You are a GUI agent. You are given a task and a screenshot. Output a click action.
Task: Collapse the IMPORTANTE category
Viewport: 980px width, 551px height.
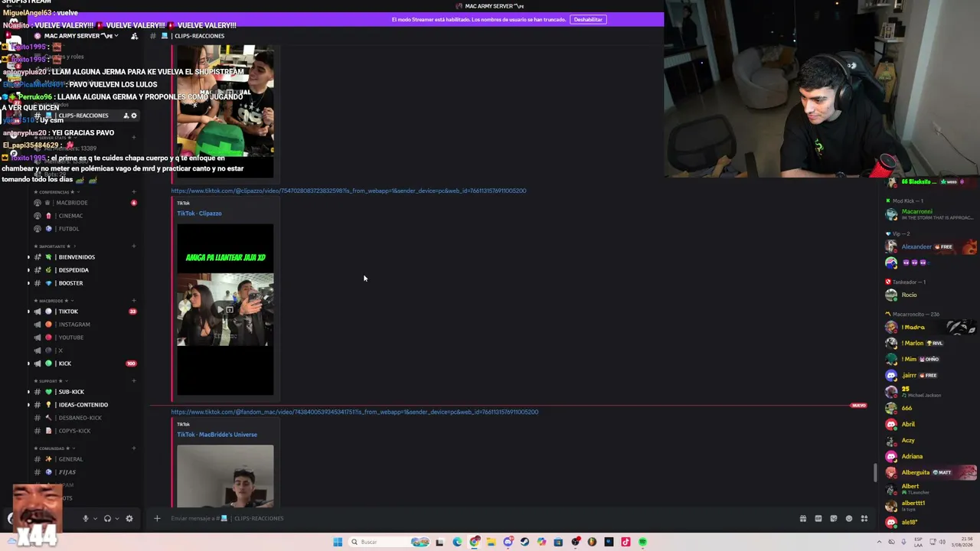(52, 246)
